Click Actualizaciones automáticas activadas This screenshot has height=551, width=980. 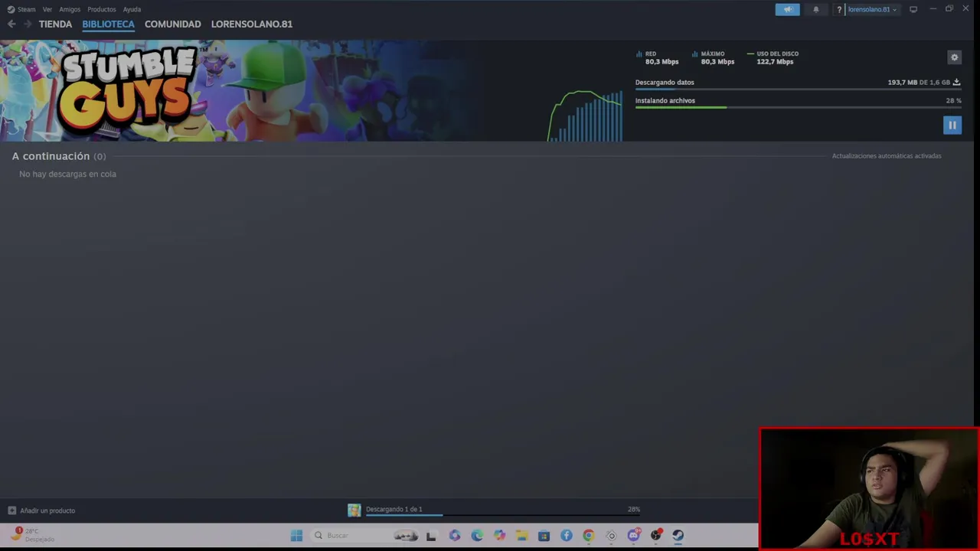coord(887,156)
